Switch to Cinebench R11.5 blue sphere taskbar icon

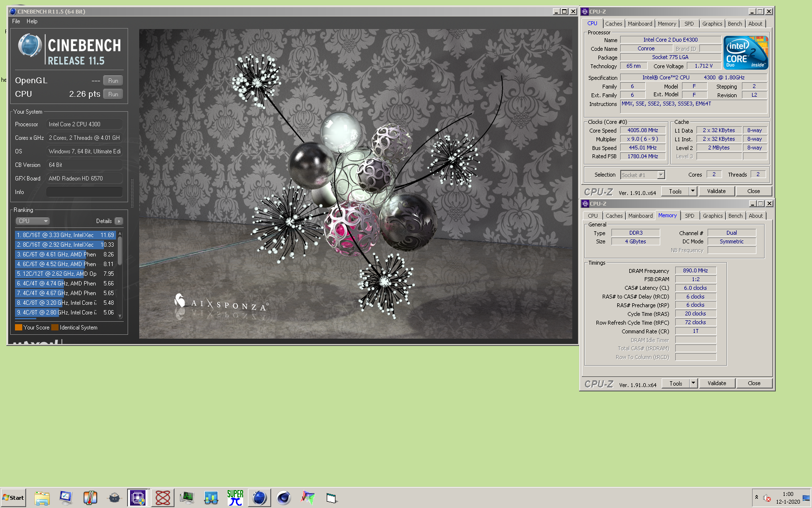click(260, 497)
